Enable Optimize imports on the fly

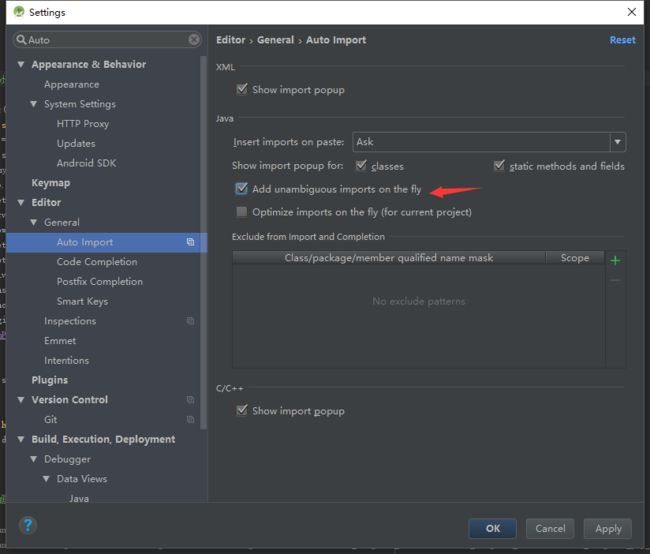[241, 212]
